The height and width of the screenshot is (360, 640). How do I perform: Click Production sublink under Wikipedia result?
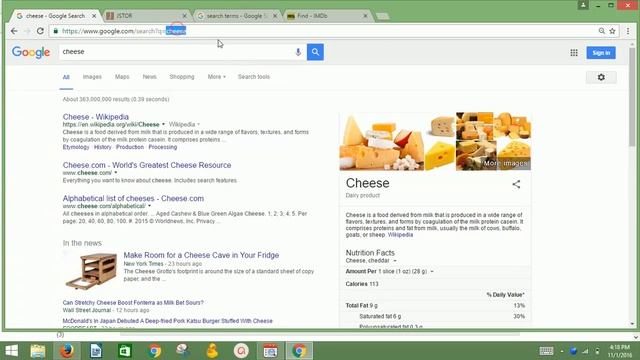130,147
